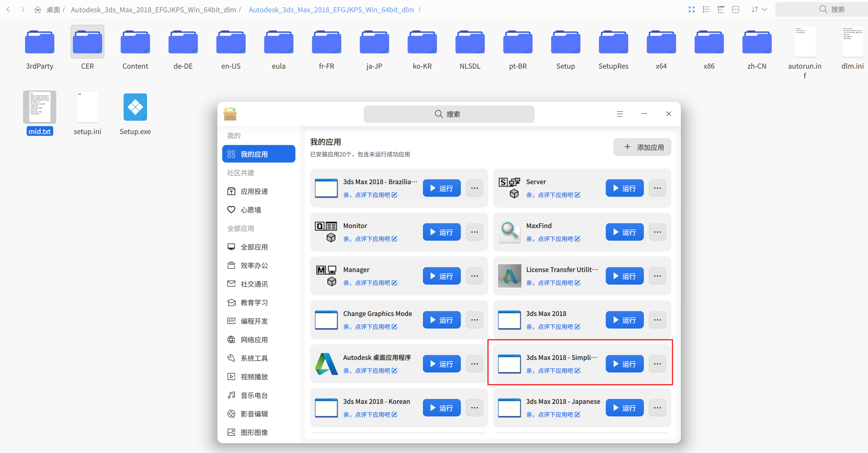Select 系统工具 category in sidebar
Image resolution: width=868 pixels, height=453 pixels.
pos(254,358)
